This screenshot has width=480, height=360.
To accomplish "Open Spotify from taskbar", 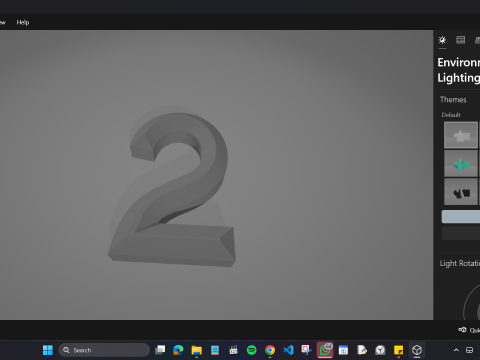I will [252, 350].
